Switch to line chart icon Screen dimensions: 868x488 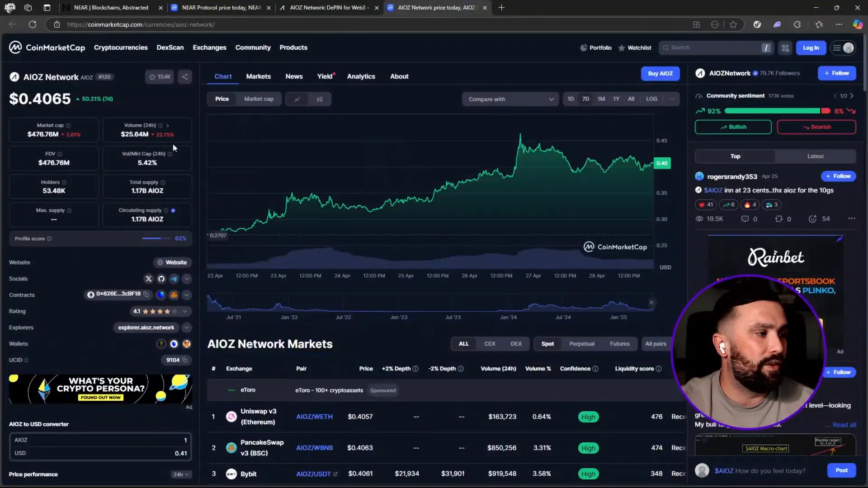click(297, 99)
